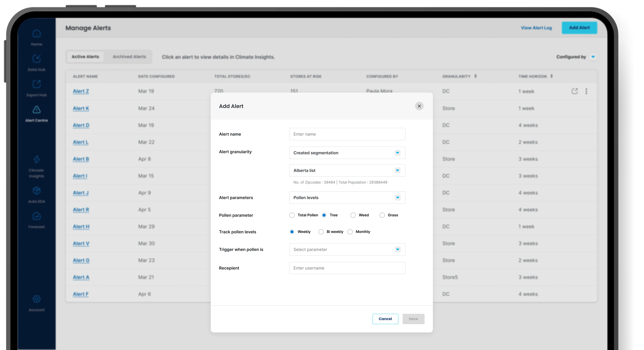Select Total Pollen as the pollen parameter
The width and height of the screenshot is (644, 350).
pos(292,215)
